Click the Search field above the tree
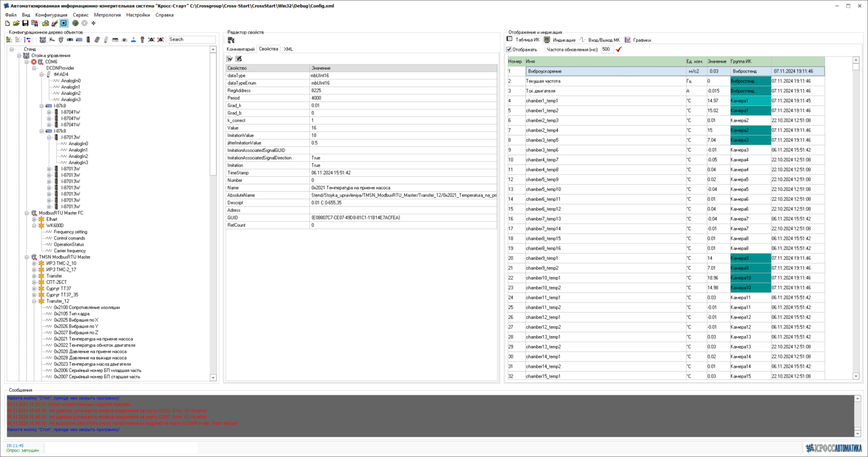Image resolution: width=868 pixels, height=457 pixels. click(x=192, y=40)
